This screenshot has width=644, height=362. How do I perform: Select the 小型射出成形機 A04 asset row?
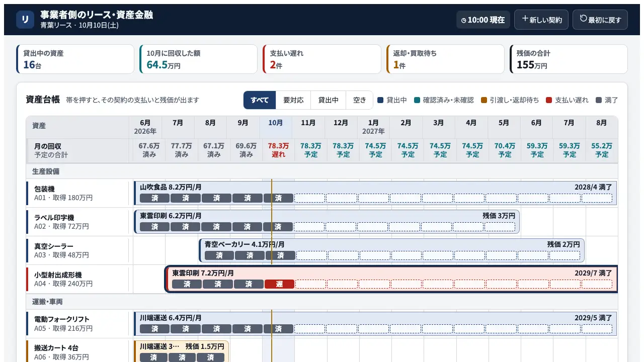click(78, 279)
